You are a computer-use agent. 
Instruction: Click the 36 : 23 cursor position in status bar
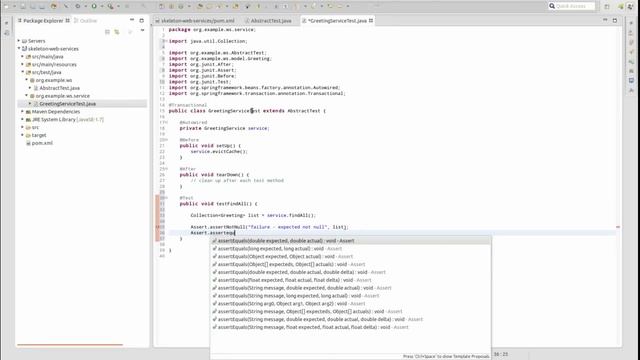(501, 354)
